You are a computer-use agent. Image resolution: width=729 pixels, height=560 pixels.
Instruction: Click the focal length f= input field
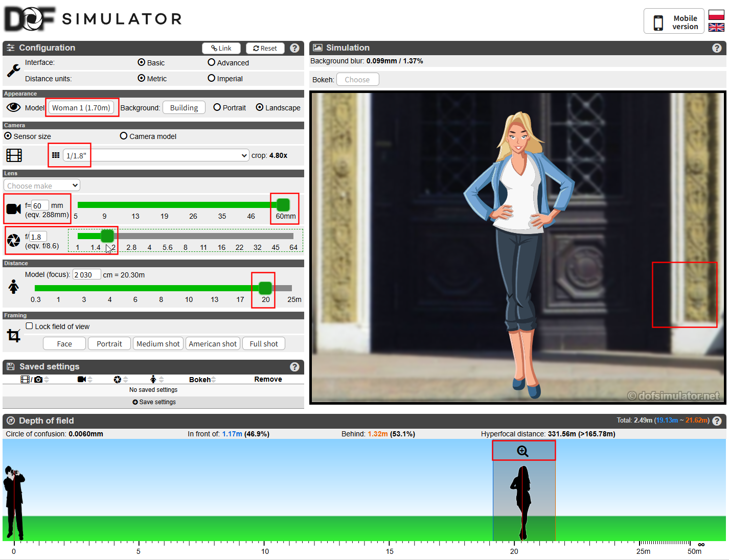(x=40, y=205)
